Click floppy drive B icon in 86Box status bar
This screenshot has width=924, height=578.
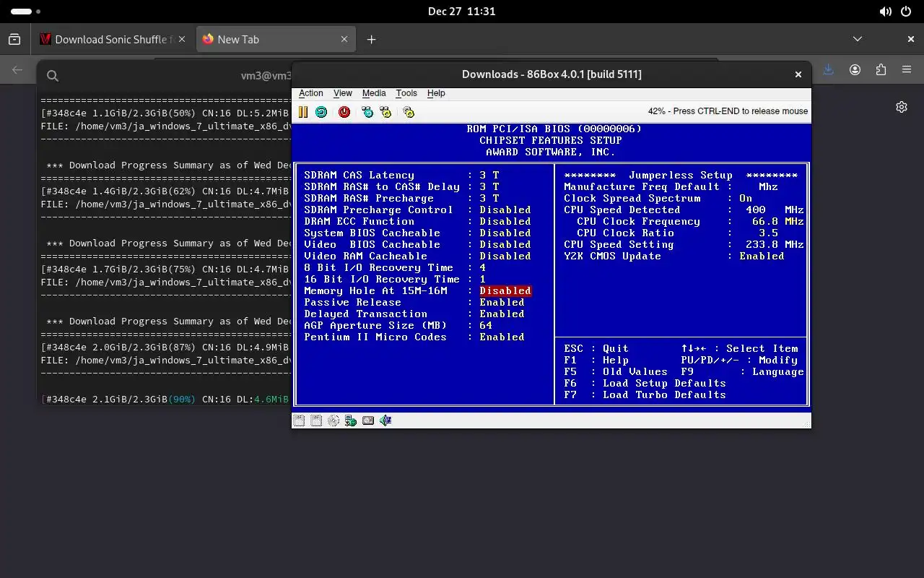[x=316, y=420]
